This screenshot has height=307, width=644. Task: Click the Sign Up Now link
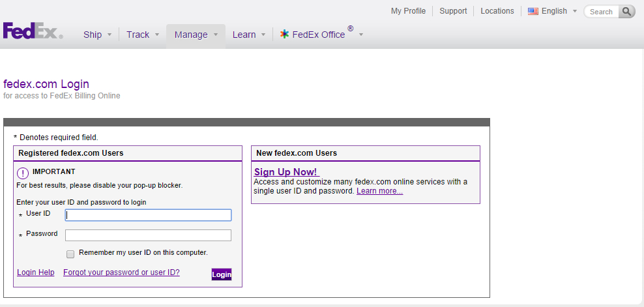click(x=286, y=172)
